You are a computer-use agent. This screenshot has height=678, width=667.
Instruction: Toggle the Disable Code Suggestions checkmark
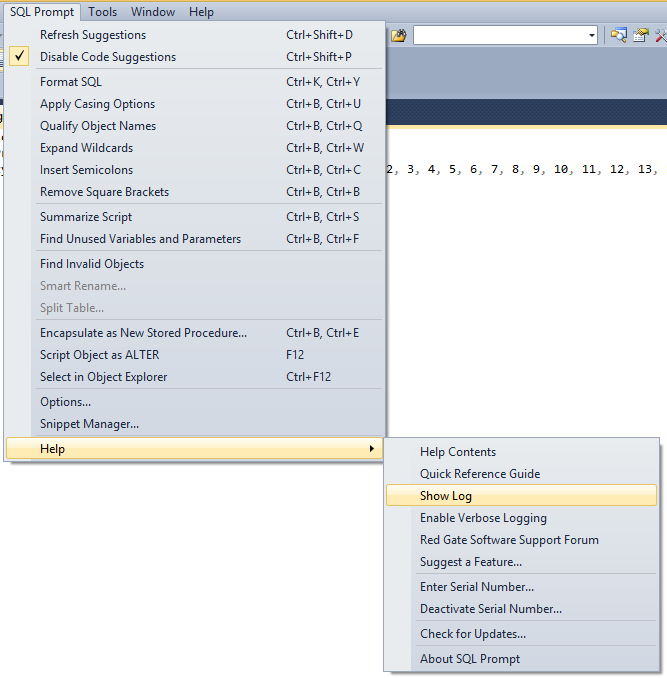tap(21, 57)
